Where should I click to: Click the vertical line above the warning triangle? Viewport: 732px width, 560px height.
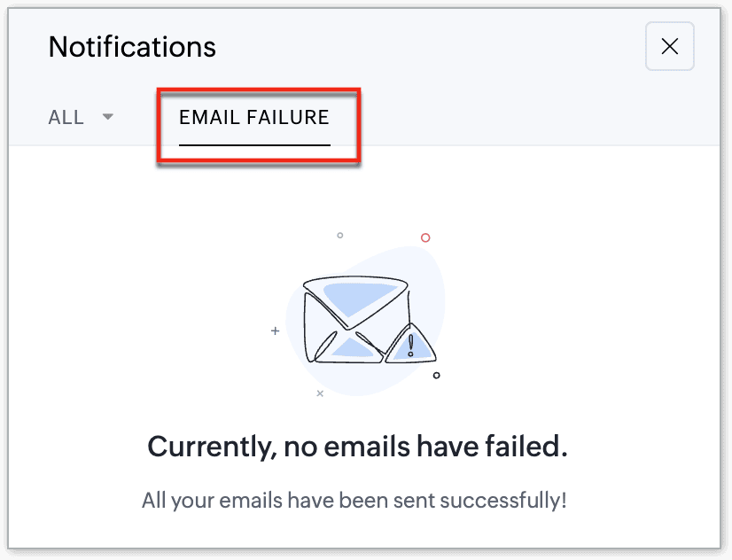coord(409,306)
